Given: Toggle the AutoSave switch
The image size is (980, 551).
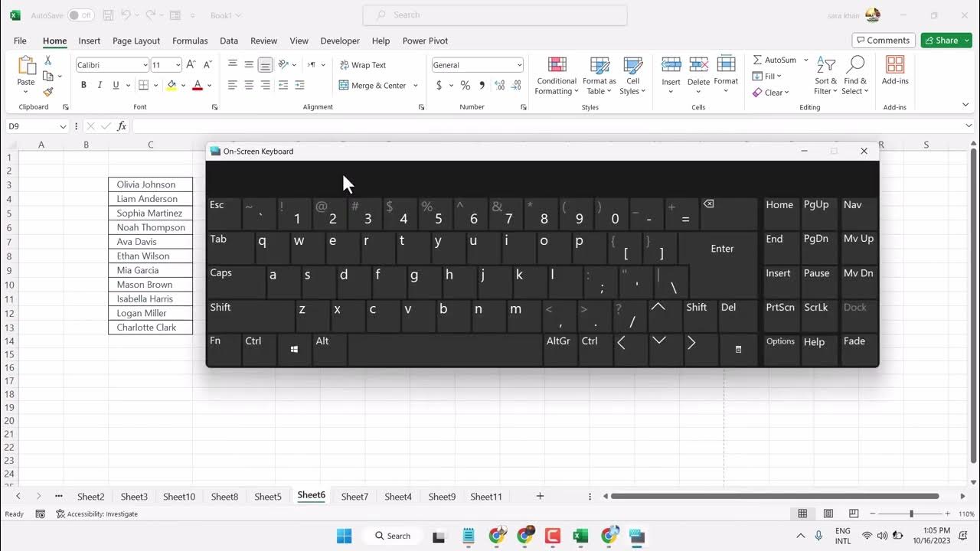Looking at the screenshot, I should 80,15.
